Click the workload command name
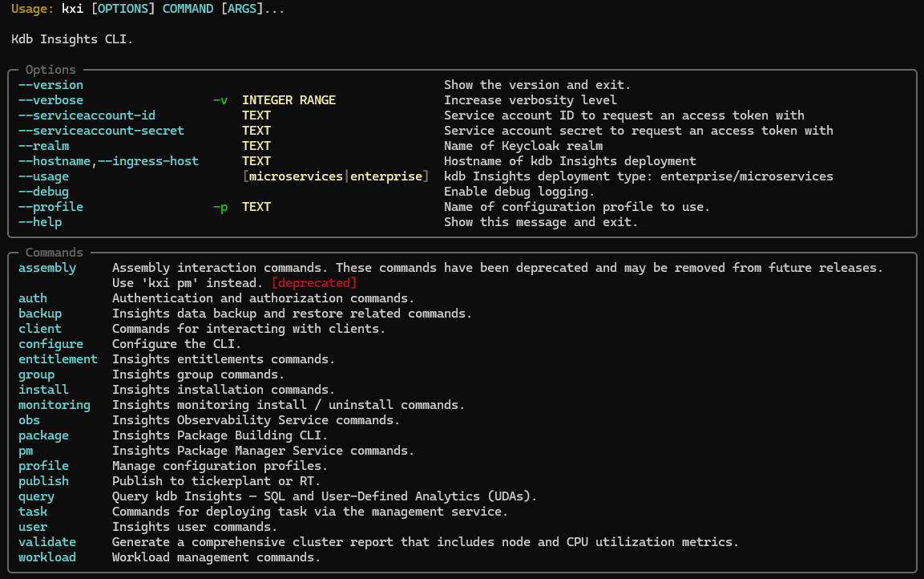The height and width of the screenshot is (579, 924). click(x=47, y=558)
